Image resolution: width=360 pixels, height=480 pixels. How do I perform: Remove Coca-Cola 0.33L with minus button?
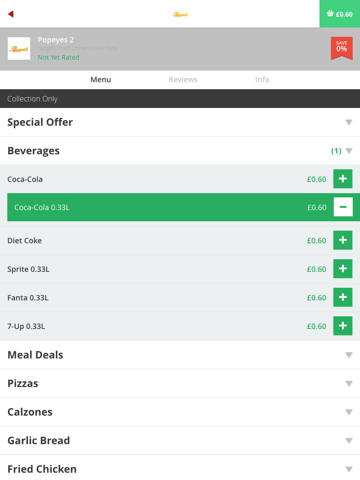pos(343,207)
